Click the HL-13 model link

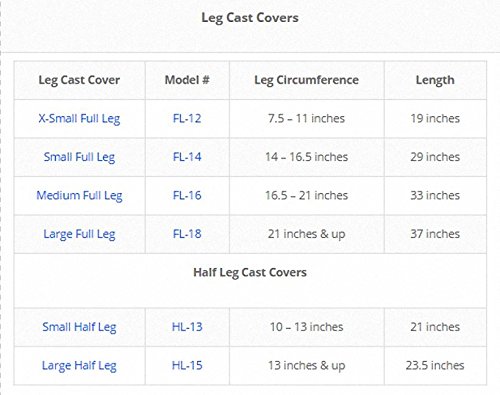tap(187, 327)
